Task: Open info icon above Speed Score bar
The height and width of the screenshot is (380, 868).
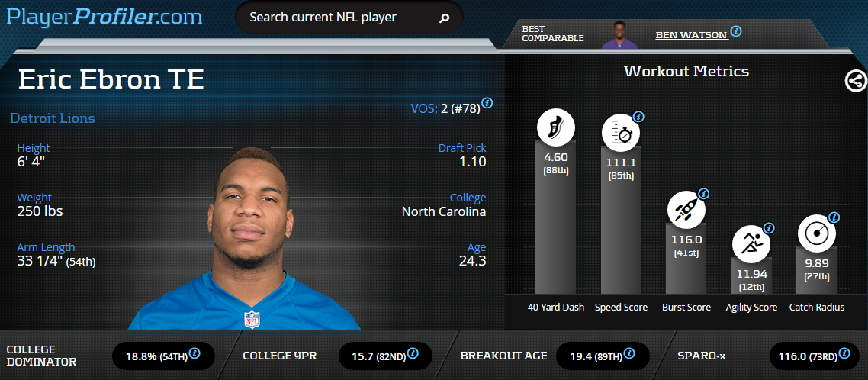Action: (638, 117)
